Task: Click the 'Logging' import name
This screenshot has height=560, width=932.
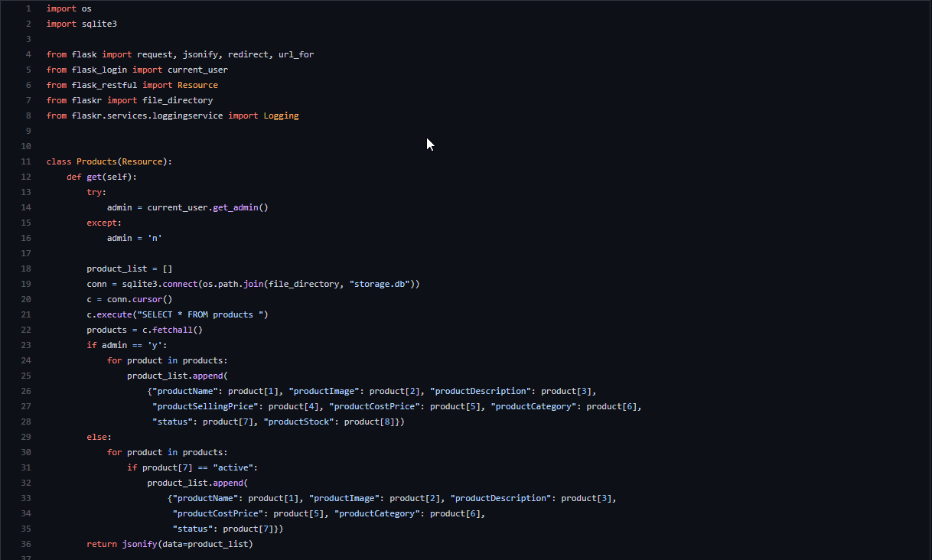Action: click(x=281, y=116)
